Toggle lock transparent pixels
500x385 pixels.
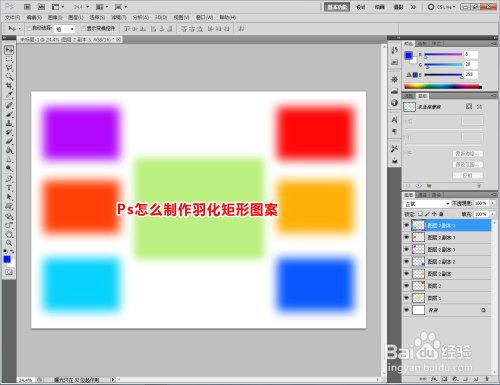point(420,214)
